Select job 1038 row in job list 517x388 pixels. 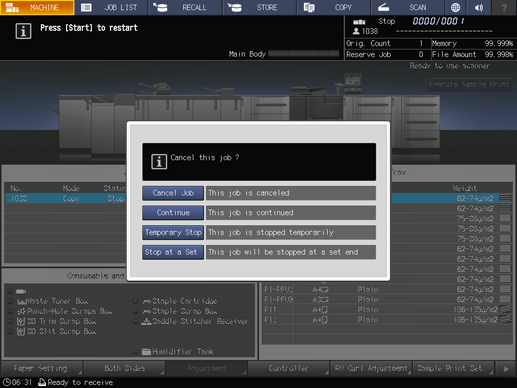point(66,198)
